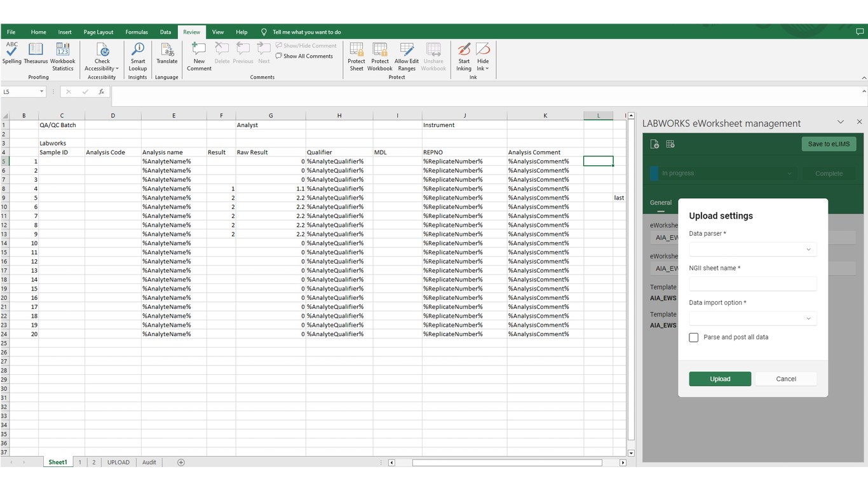Switch to the Home ribbon tab
868x488 pixels.
tap(38, 32)
